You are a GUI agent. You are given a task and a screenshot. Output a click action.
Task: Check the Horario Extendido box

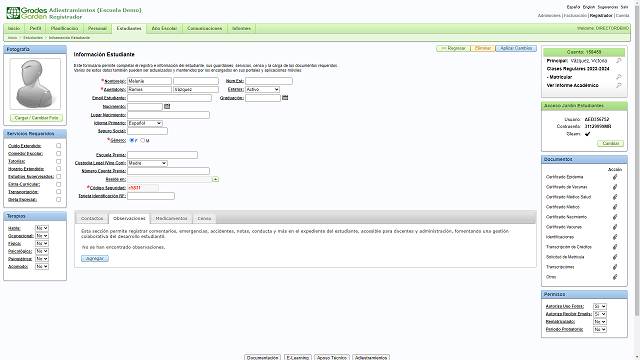pos(58,169)
